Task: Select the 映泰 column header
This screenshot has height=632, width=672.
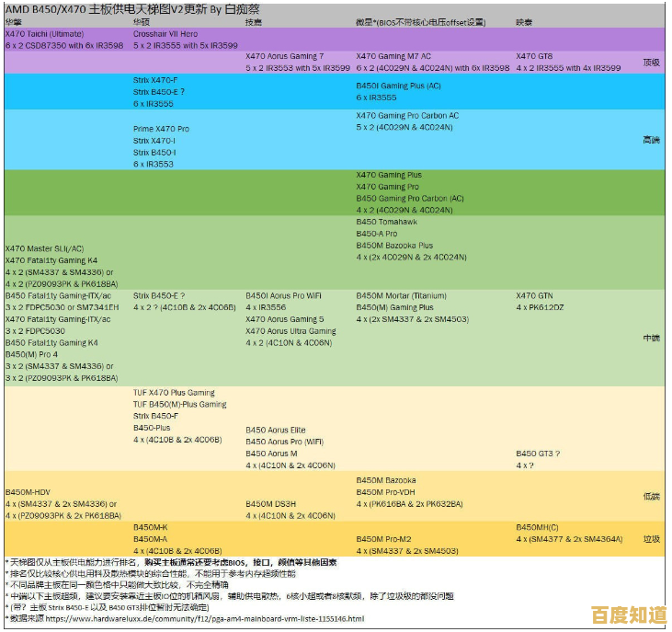Action: tap(524, 21)
